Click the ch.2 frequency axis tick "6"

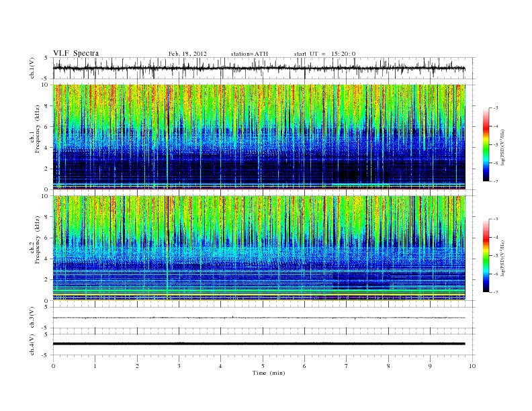pyautogui.click(x=46, y=238)
